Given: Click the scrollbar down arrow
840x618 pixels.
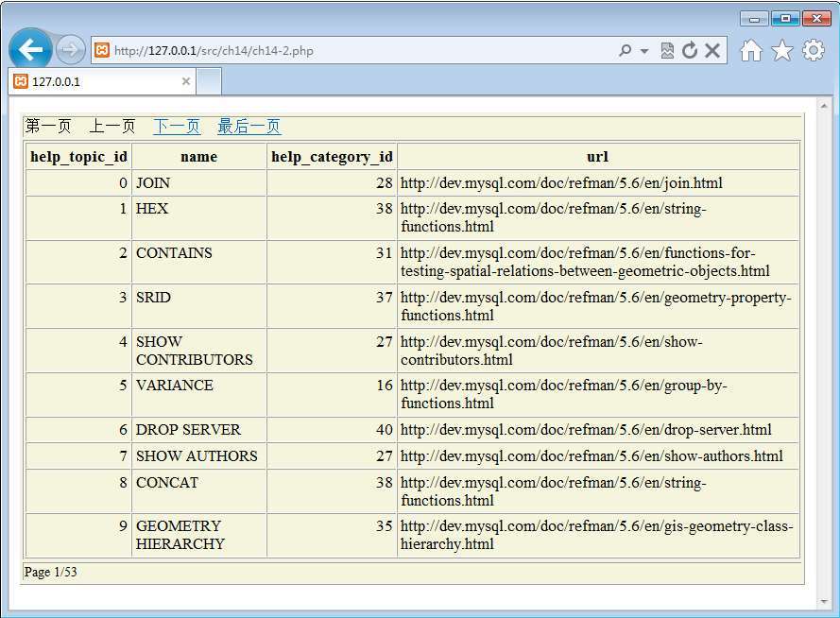Looking at the screenshot, I should 824,602.
